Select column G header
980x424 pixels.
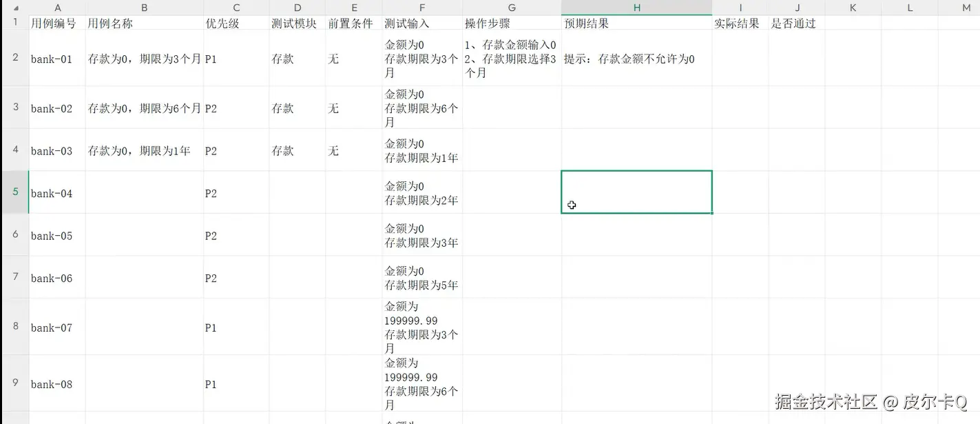tap(512, 8)
